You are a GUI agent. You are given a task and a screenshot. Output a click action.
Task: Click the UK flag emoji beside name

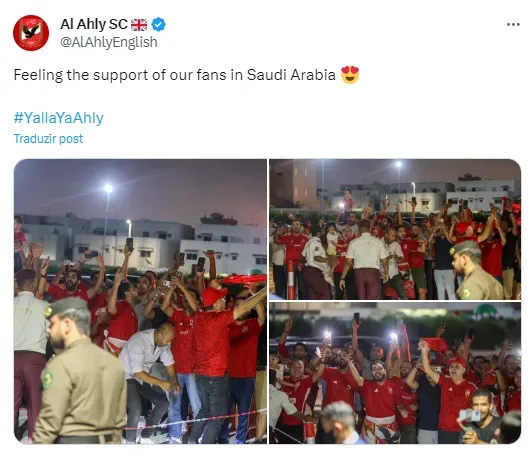point(139,25)
